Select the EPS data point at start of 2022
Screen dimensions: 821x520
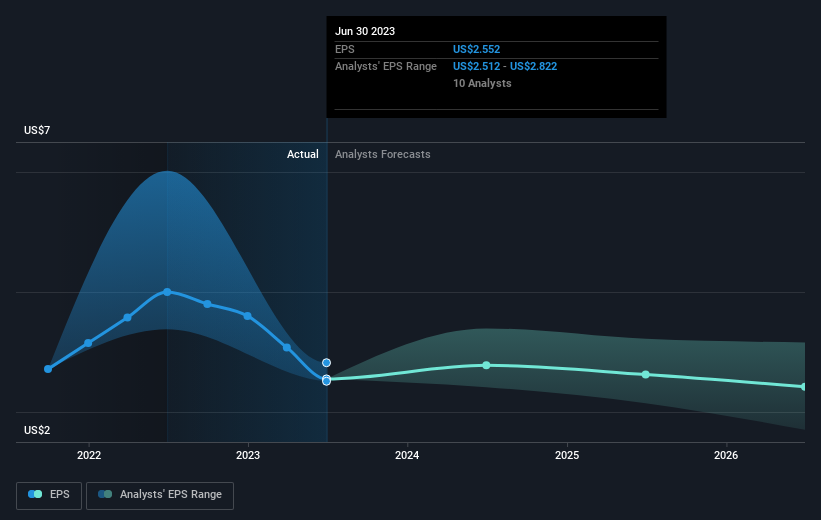click(88, 343)
